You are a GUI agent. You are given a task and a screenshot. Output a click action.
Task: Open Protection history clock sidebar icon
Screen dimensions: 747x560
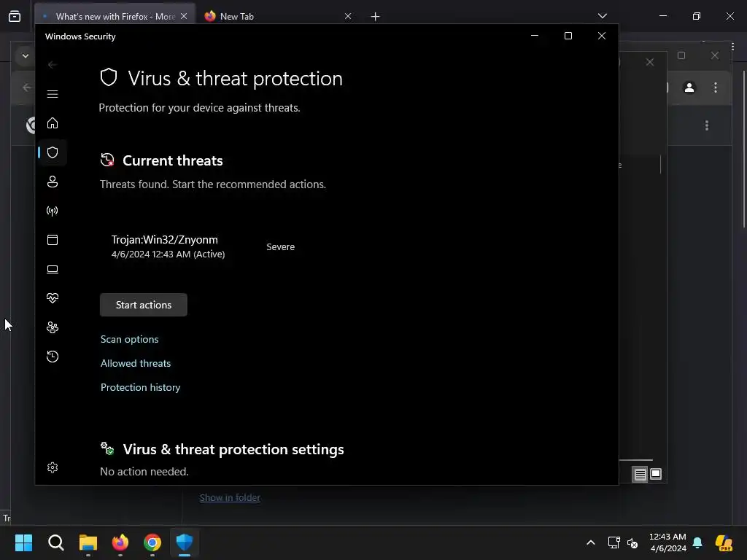coord(53,357)
